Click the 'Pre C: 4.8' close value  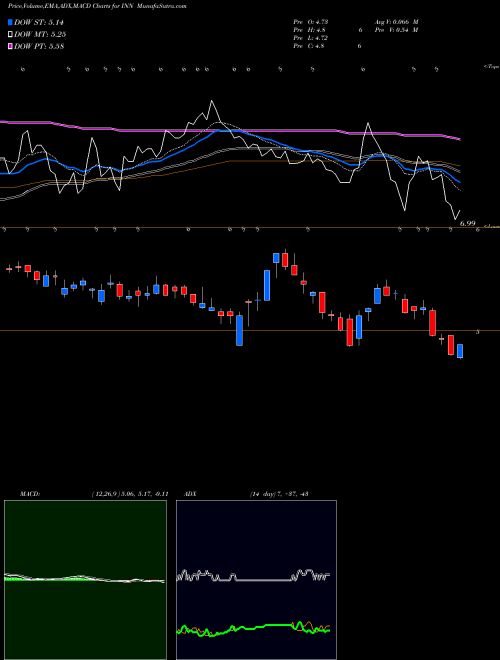[x=309, y=46]
